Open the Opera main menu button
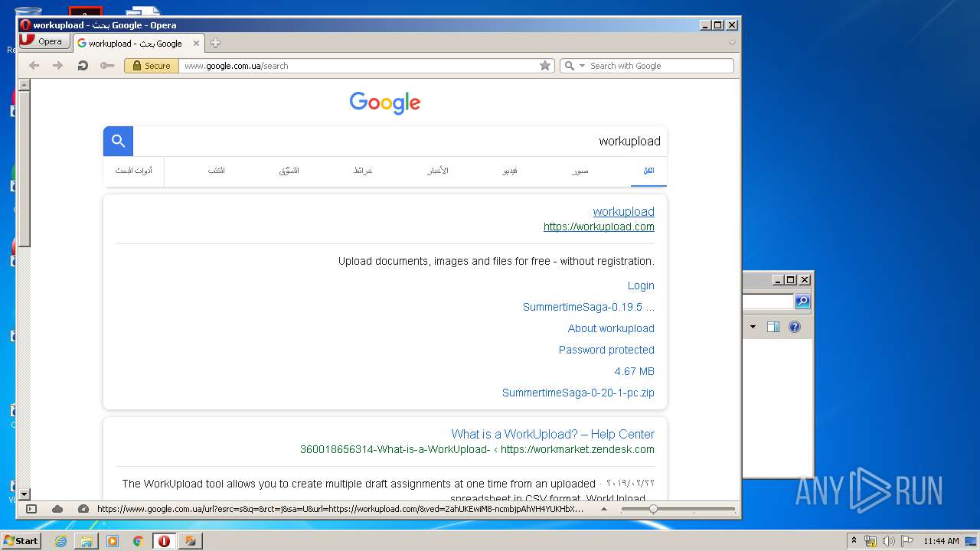Image resolution: width=980 pixels, height=551 pixels. coord(44,41)
